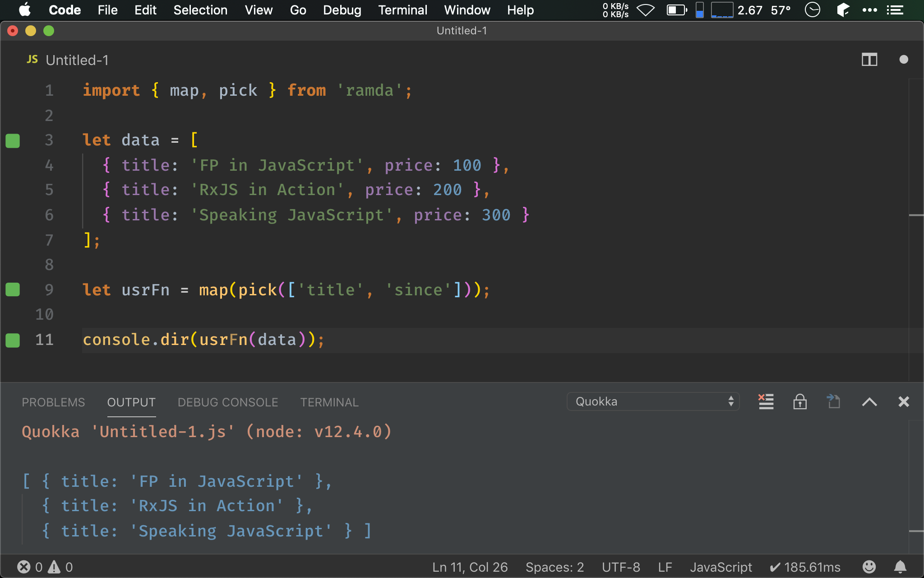This screenshot has width=924, height=578.
Task: Select the OUTPUT tab
Action: [131, 402]
